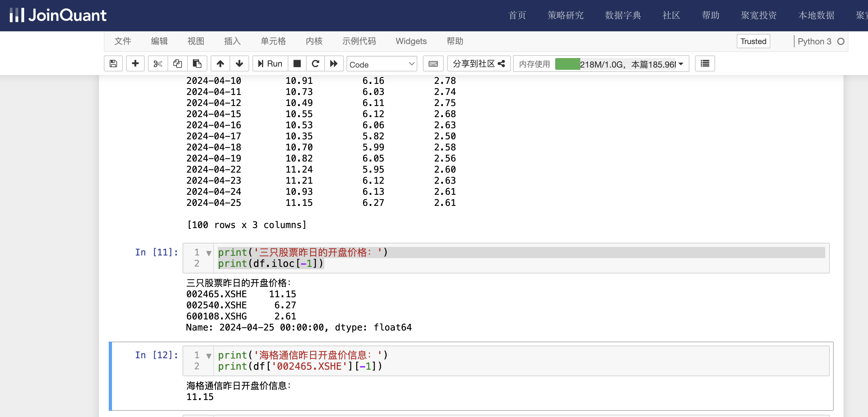Copy selected cells icon
The image size is (868, 417).
pos(177,64)
